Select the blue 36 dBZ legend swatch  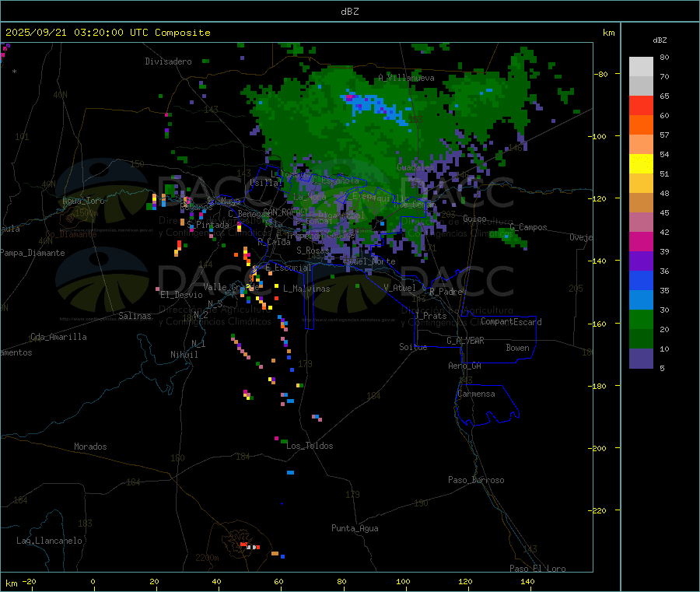[641, 280]
